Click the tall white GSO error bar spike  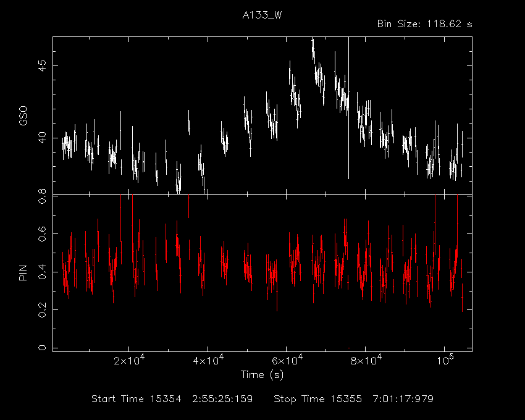tap(348, 108)
